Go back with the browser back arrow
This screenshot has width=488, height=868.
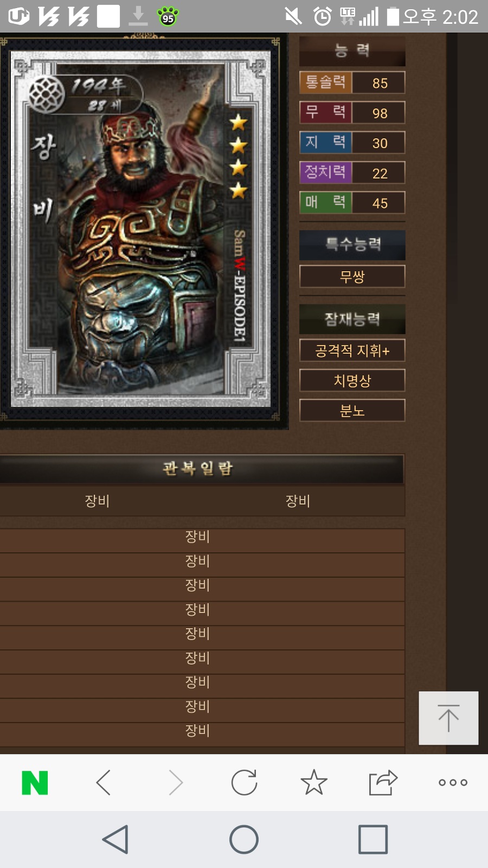104,783
